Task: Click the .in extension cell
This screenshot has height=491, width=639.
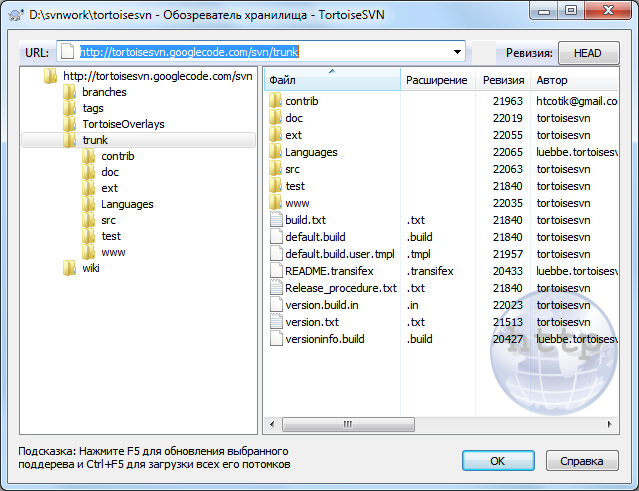Action: click(x=412, y=305)
